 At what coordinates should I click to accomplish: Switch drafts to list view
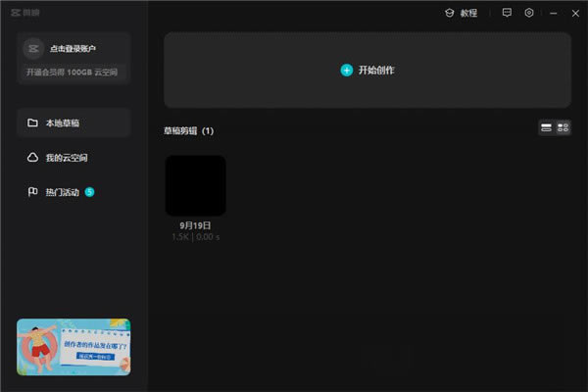[x=548, y=128]
